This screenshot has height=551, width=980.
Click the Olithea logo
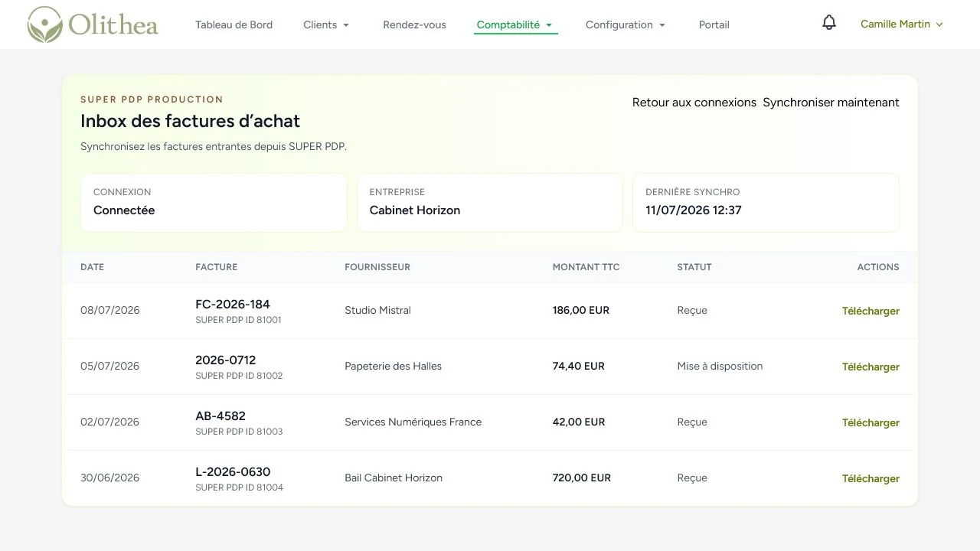coord(93,24)
